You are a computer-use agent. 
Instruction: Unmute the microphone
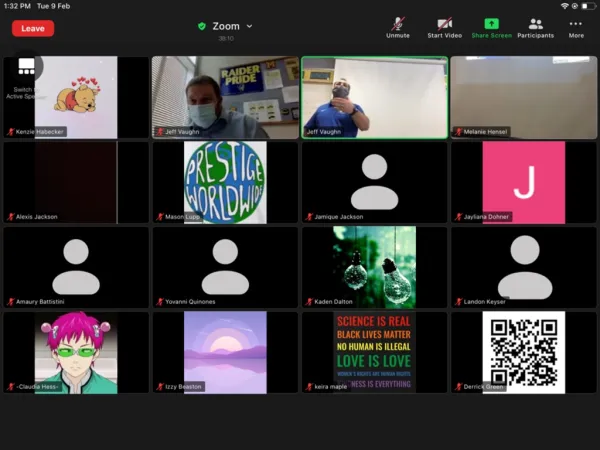(x=398, y=26)
